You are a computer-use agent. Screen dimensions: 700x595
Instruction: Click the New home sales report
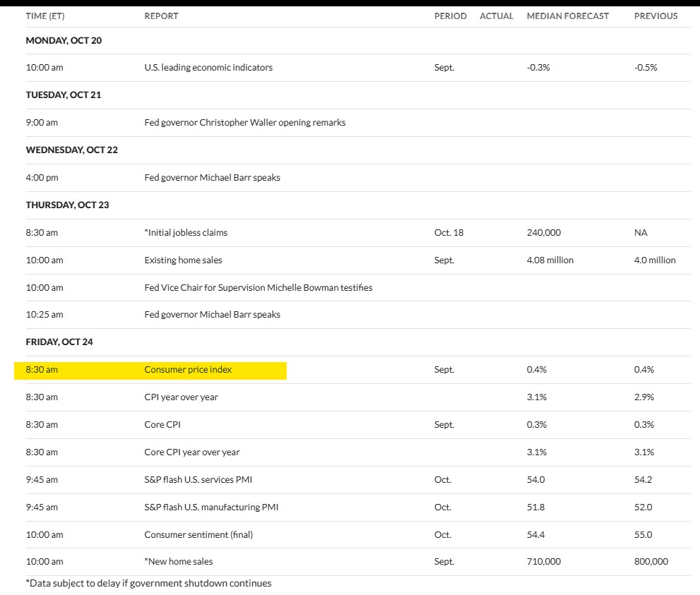pos(179,563)
